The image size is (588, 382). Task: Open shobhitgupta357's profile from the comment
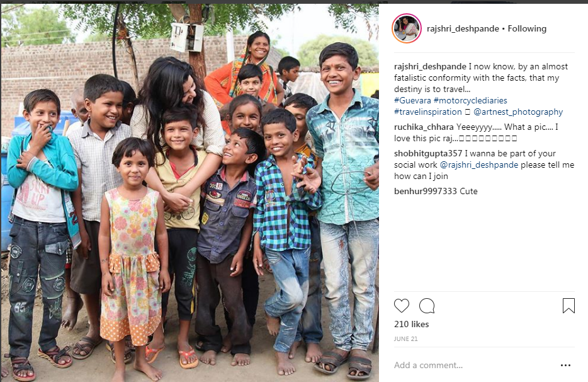[x=428, y=153]
